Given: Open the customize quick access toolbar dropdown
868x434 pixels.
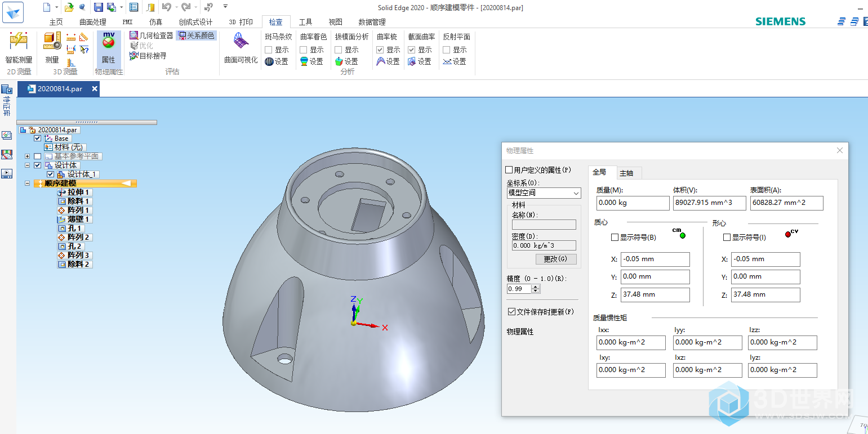Looking at the screenshot, I should [x=225, y=7].
